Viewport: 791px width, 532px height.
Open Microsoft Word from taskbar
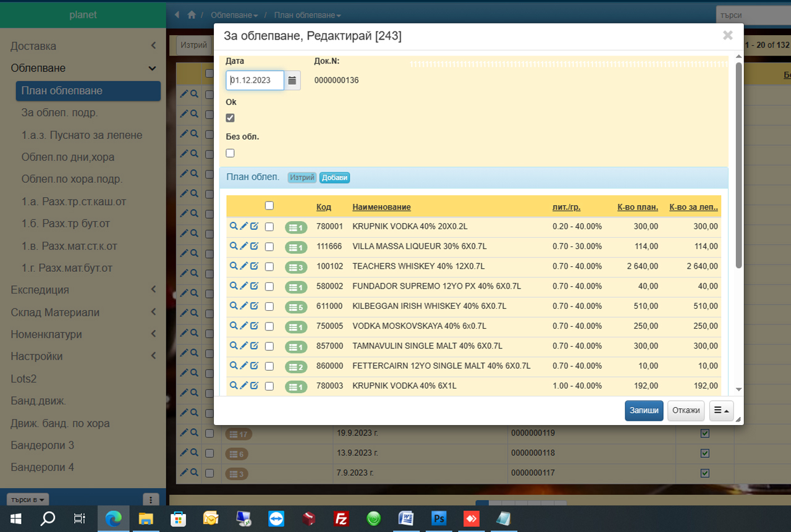tap(406, 518)
